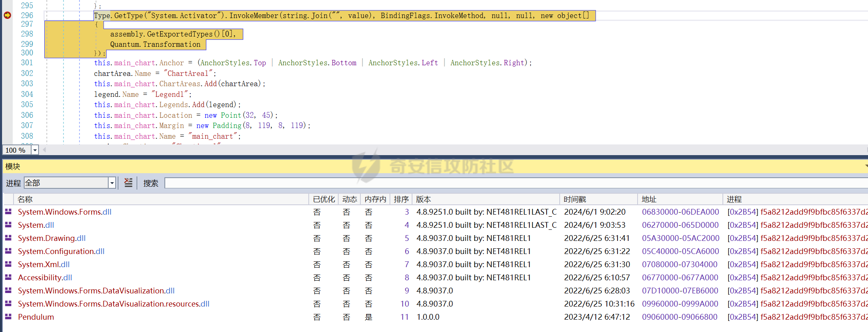Select System.Drawing.dll row name
This screenshot has width=868, height=332.
[52, 238]
